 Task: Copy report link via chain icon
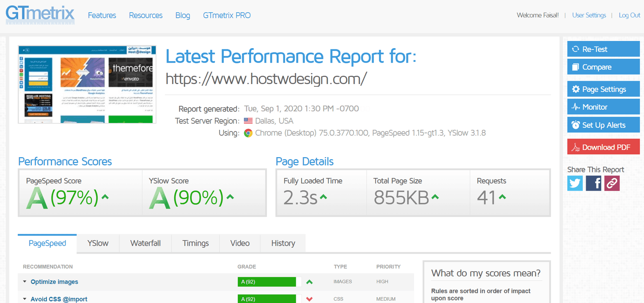(612, 183)
